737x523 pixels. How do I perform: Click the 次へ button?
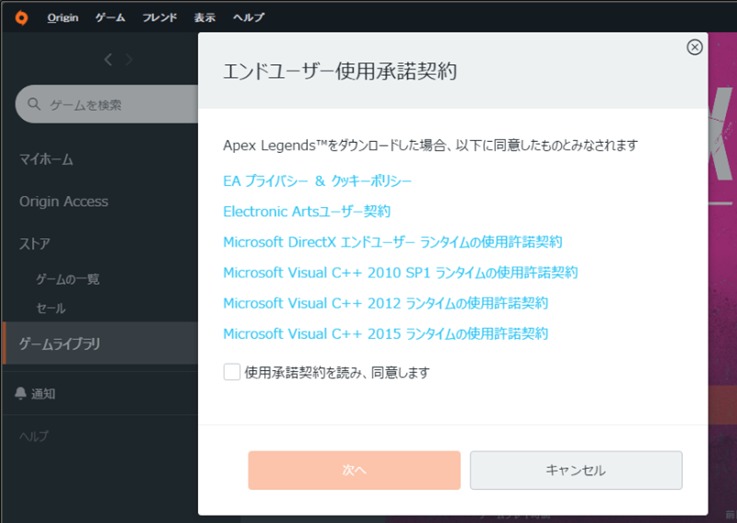pyautogui.click(x=354, y=470)
